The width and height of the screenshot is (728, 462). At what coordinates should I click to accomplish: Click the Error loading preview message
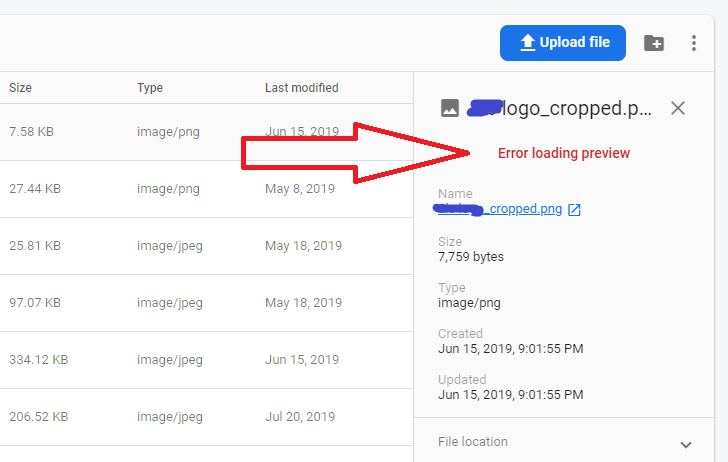[x=564, y=153]
